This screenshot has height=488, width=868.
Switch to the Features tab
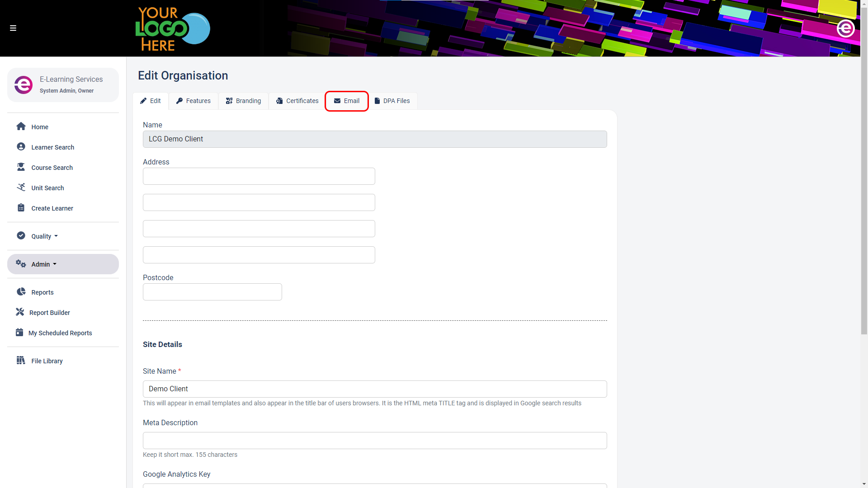pyautogui.click(x=193, y=101)
